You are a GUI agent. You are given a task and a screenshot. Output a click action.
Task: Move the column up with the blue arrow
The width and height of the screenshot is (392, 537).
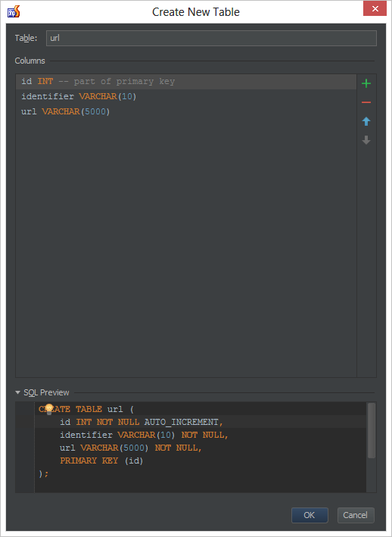click(366, 121)
